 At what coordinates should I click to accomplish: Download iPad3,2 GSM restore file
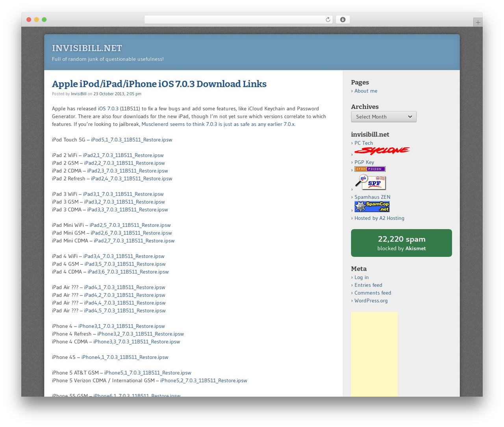click(x=124, y=202)
